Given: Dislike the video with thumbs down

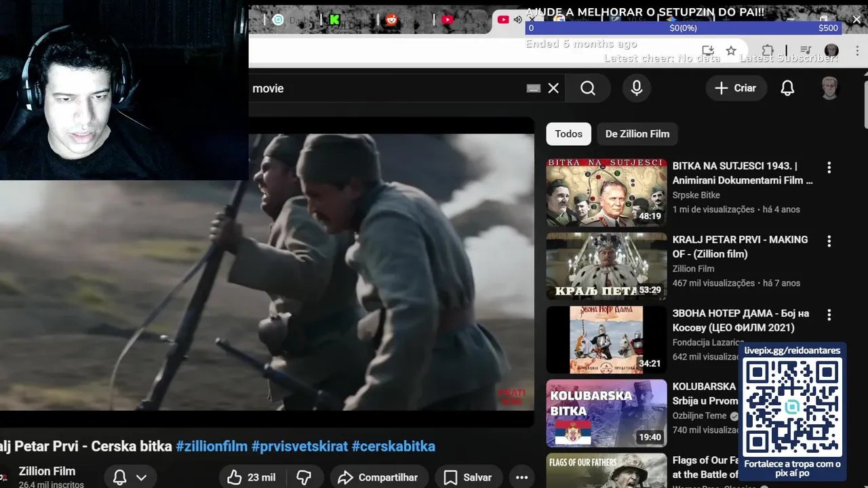Looking at the screenshot, I should click(x=304, y=477).
